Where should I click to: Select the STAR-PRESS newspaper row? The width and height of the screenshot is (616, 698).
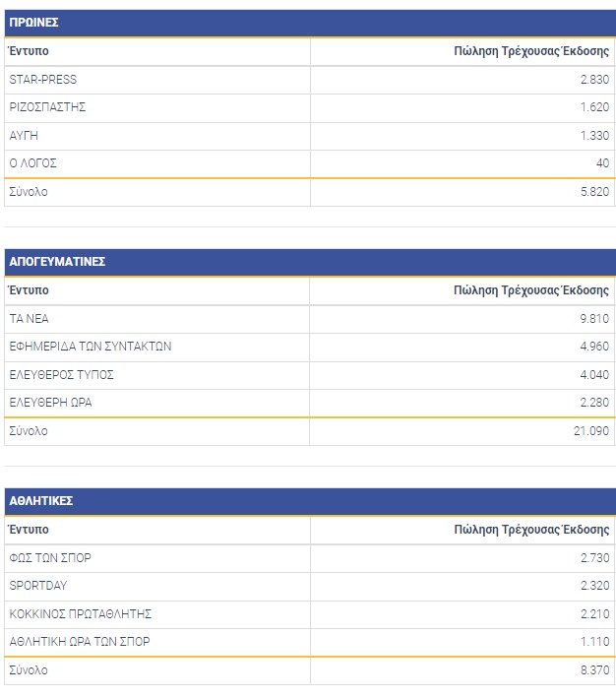[42, 80]
